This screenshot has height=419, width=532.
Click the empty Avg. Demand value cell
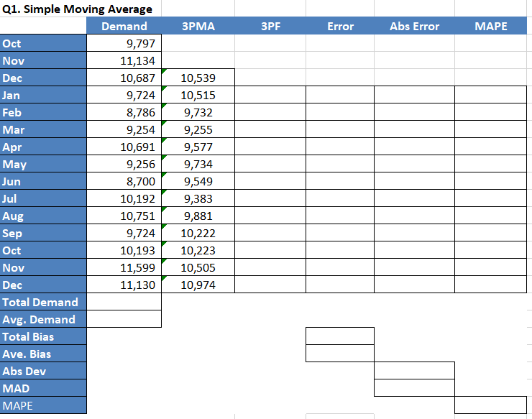point(124,319)
